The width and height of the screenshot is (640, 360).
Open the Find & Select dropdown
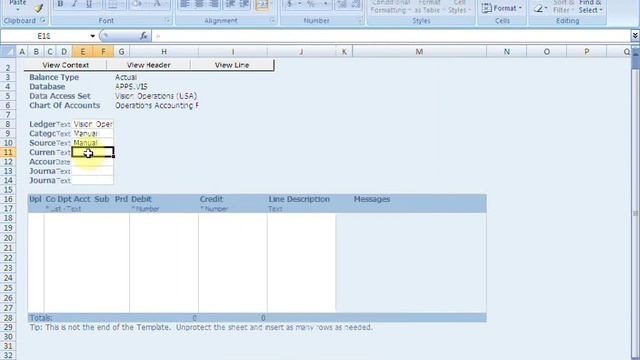tap(590, 6)
